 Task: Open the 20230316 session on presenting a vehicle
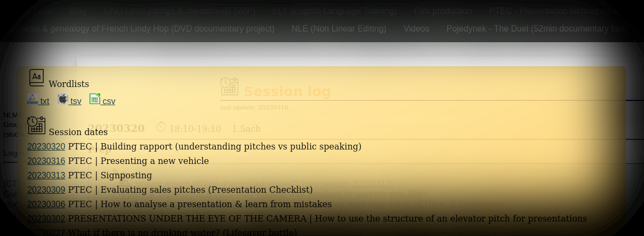tap(46, 161)
